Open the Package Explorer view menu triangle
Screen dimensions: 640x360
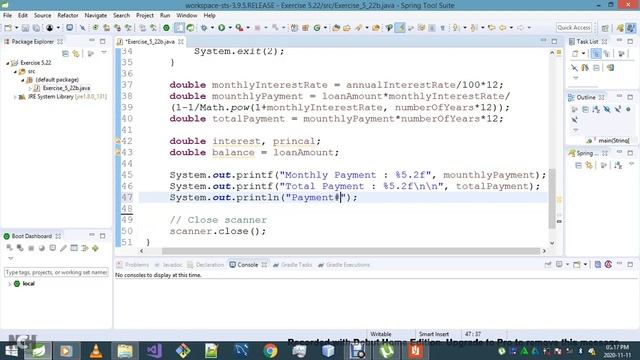pyautogui.click(x=104, y=53)
